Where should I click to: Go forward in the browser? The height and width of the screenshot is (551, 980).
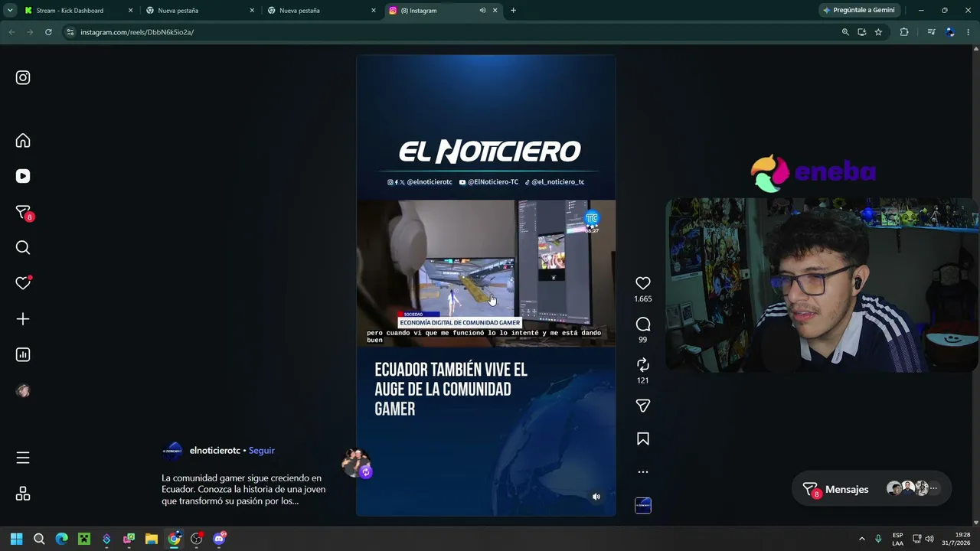pyautogui.click(x=30, y=32)
